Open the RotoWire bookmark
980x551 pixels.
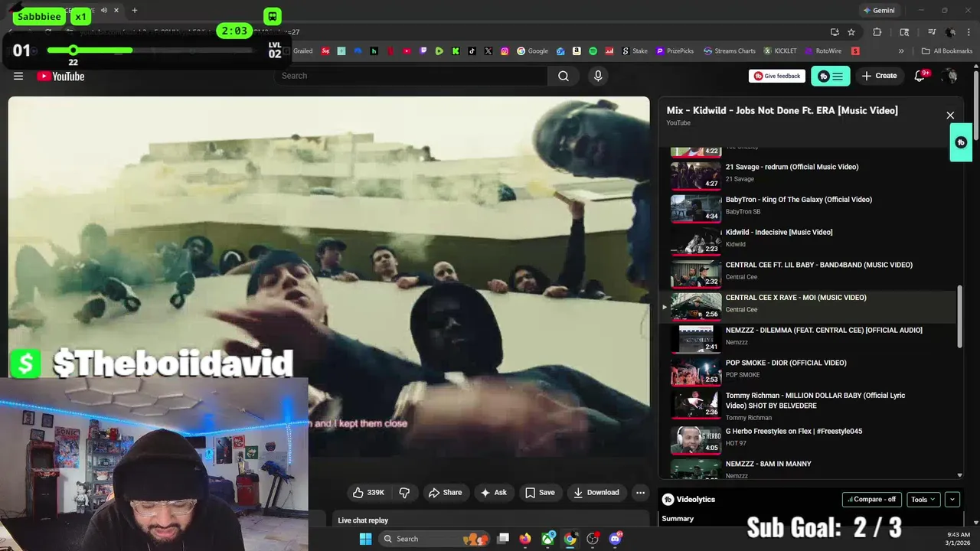pos(822,51)
